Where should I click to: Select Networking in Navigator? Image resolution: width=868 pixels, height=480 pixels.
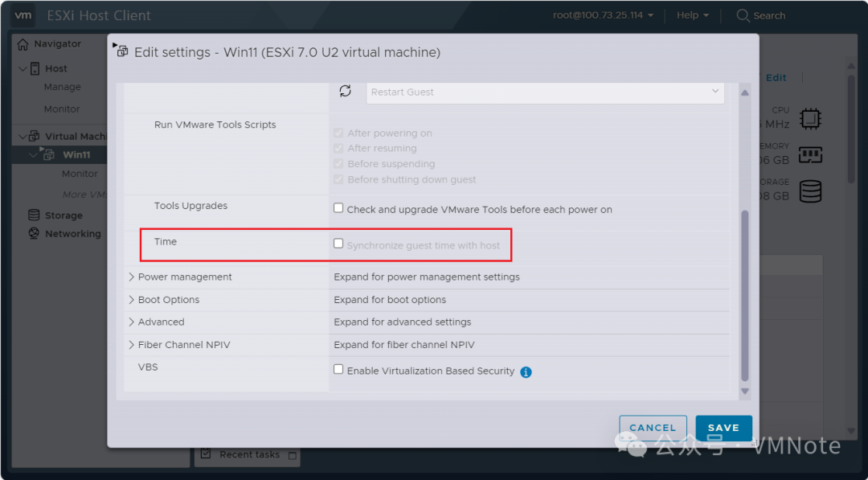73,234
